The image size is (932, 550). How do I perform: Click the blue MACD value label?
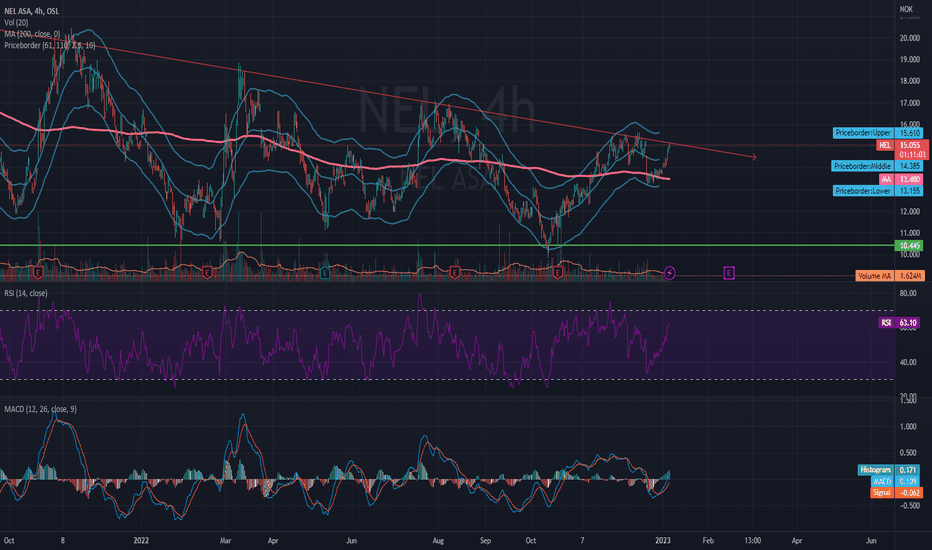click(x=895, y=481)
